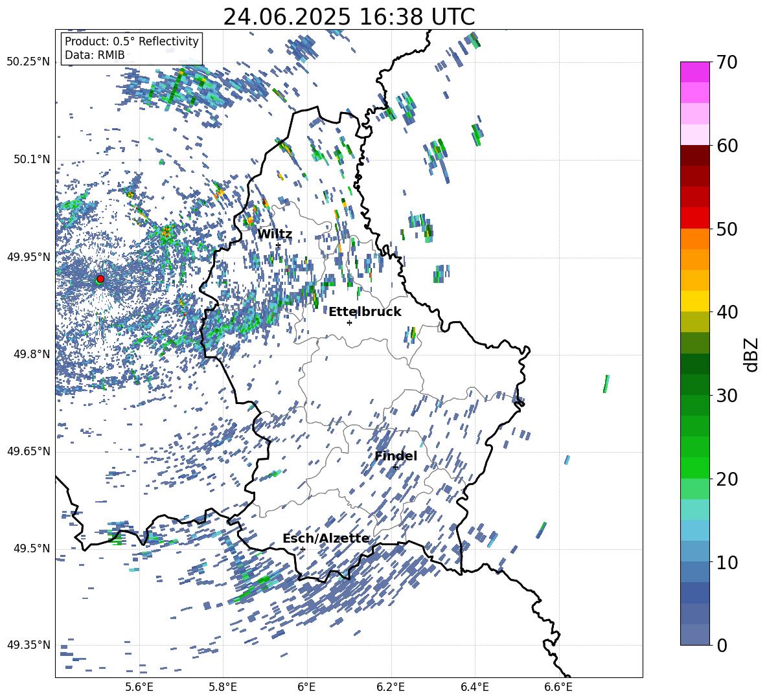Click the Esch/Alzette city label

[x=326, y=539]
